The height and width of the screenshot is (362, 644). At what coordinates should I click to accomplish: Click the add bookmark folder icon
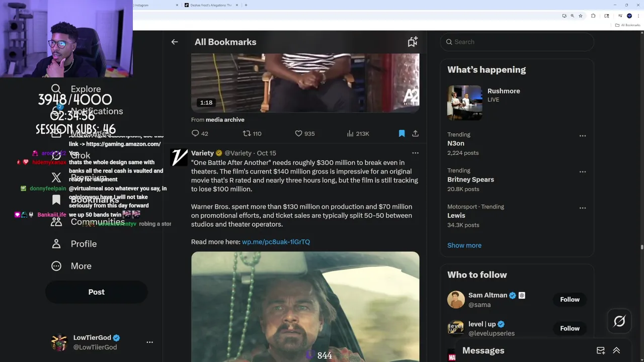pos(413,42)
